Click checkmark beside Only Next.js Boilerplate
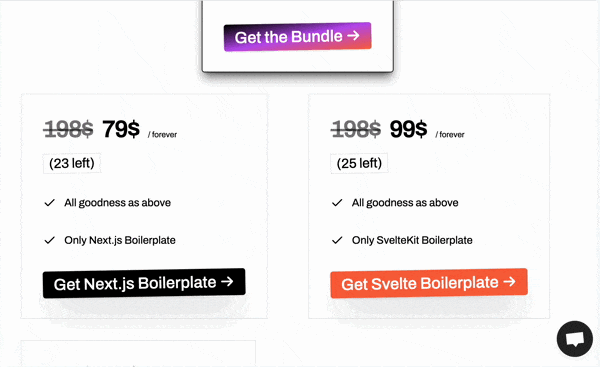This screenshot has height=367, width=600. pos(50,240)
